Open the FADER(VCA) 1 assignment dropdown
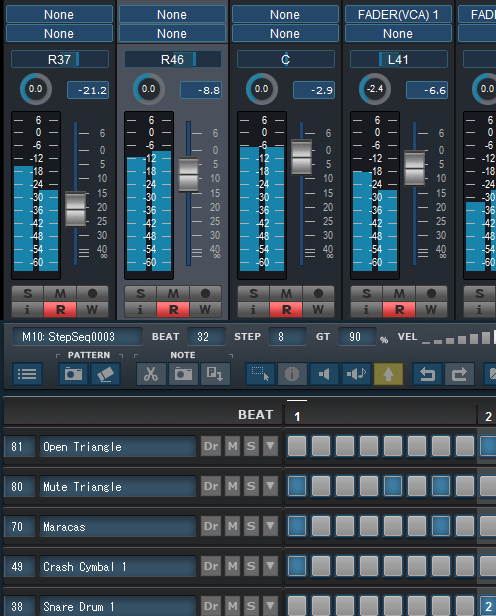This screenshot has width=496, height=616. 398,15
